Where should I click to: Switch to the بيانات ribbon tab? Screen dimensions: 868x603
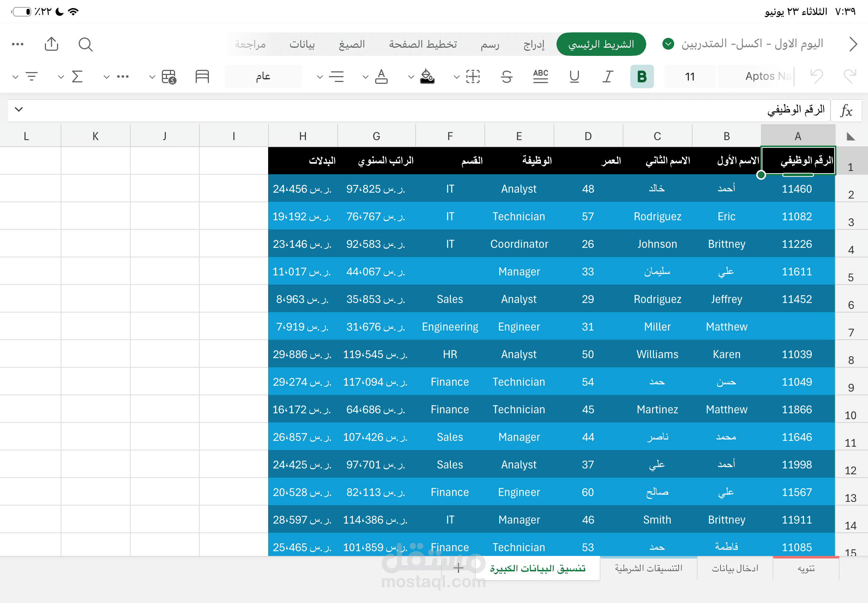coord(302,44)
